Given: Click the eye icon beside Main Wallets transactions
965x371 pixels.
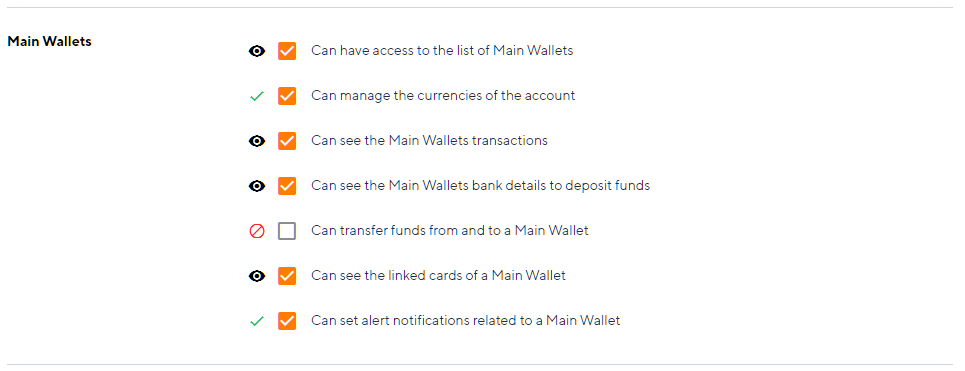Looking at the screenshot, I should point(257,141).
